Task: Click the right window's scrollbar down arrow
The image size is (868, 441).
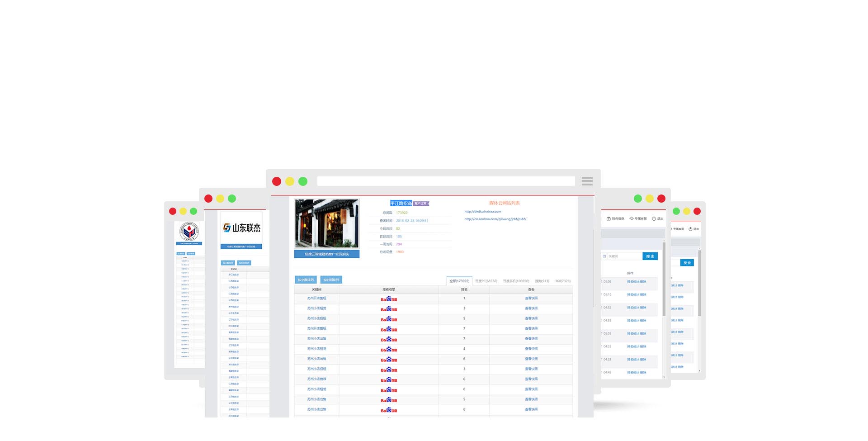Action: click(664, 377)
